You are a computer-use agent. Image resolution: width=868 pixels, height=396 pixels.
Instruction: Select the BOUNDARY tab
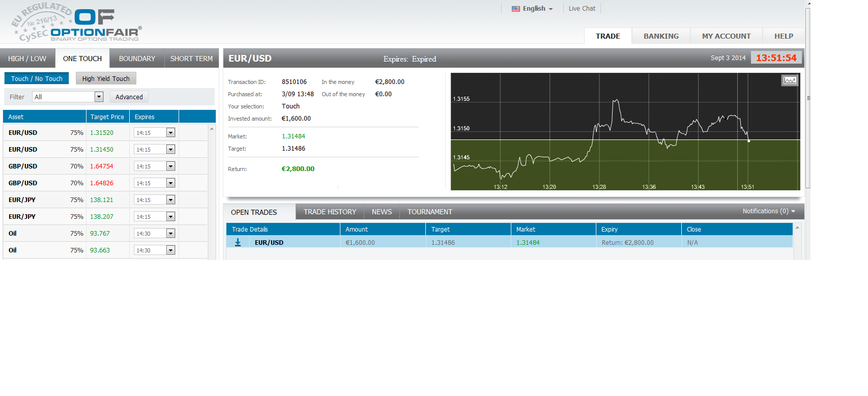pos(137,59)
